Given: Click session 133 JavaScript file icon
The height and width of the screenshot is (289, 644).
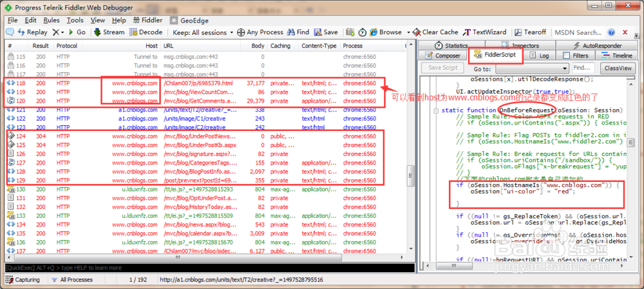Looking at the screenshot, I should (11, 215).
